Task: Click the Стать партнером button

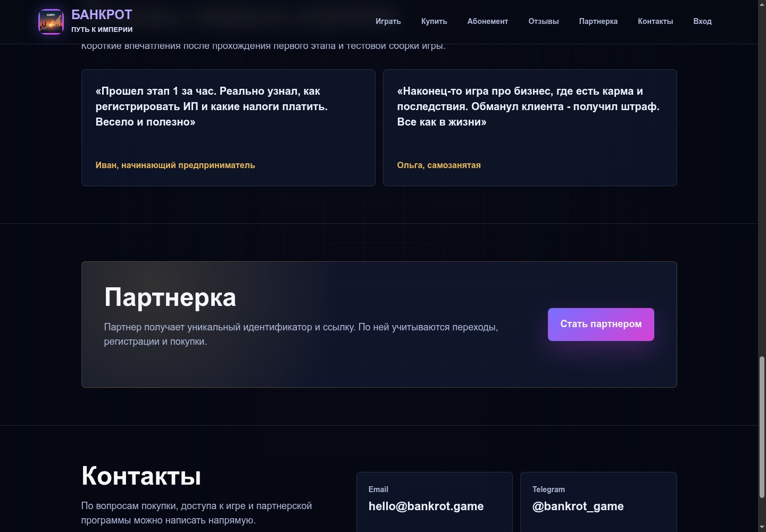Action: [x=601, y=325]
